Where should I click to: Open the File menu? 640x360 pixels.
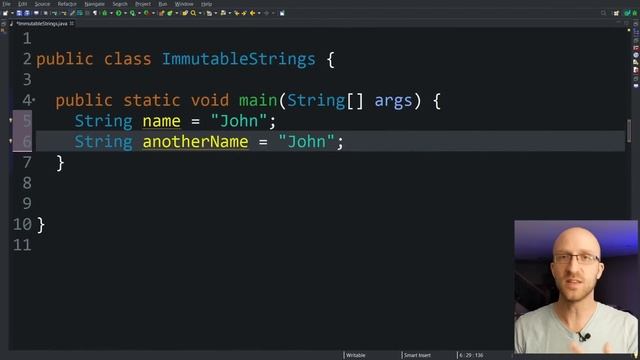6,4
